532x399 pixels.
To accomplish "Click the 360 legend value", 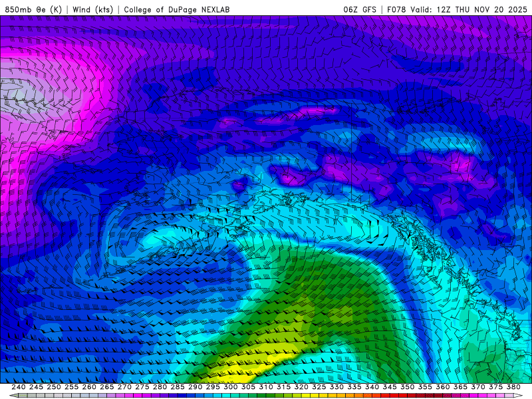I will (x=443, y=387).
